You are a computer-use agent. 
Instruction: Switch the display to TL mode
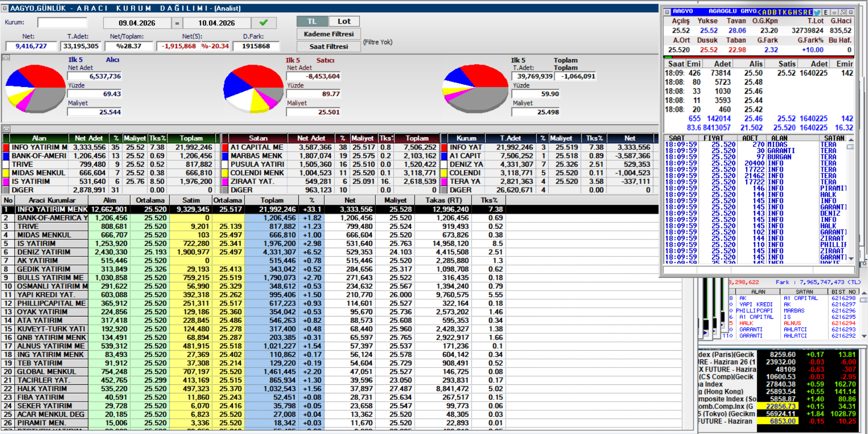[x=312, y=21]
